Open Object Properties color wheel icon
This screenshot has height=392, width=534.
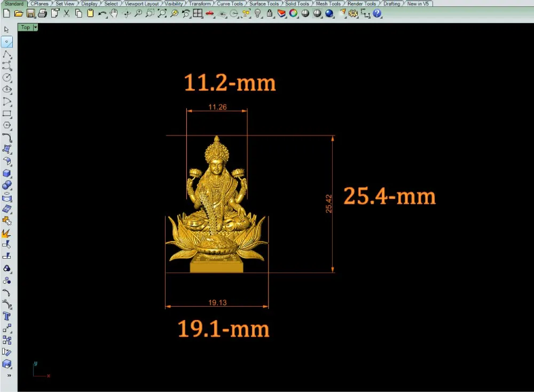tap(293, 14)
